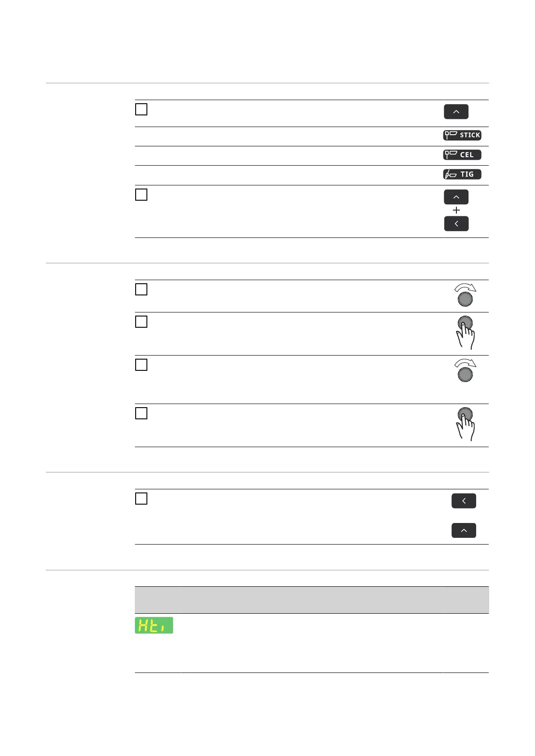Select the CEL welding mode icon
This screenshot has height=756, width=535.
click(462, 155)
